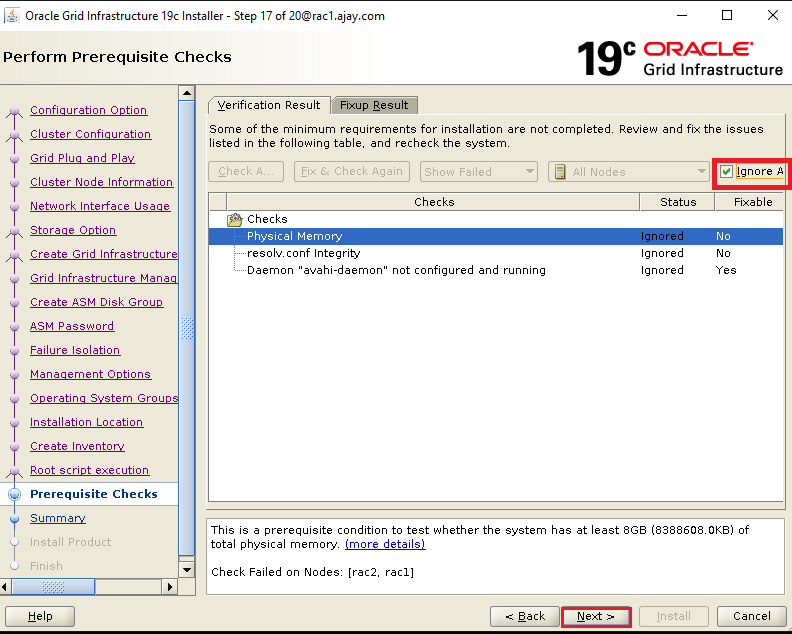Click the Fixable column header

click(x=750, y=202)
